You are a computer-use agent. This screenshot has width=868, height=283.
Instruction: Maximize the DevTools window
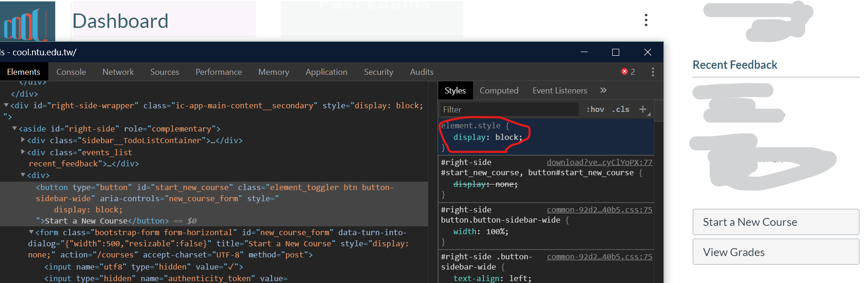tap(615, 53)
